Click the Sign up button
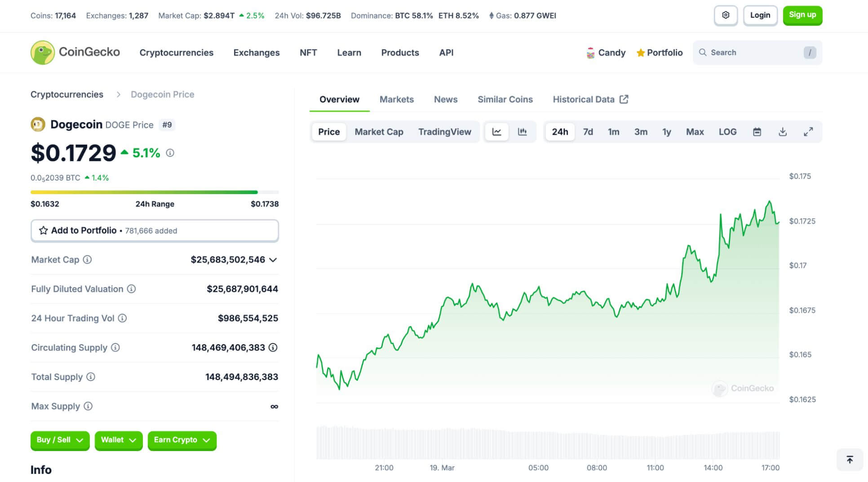Viewport: 868px width, 482px height. click(802, 15)
